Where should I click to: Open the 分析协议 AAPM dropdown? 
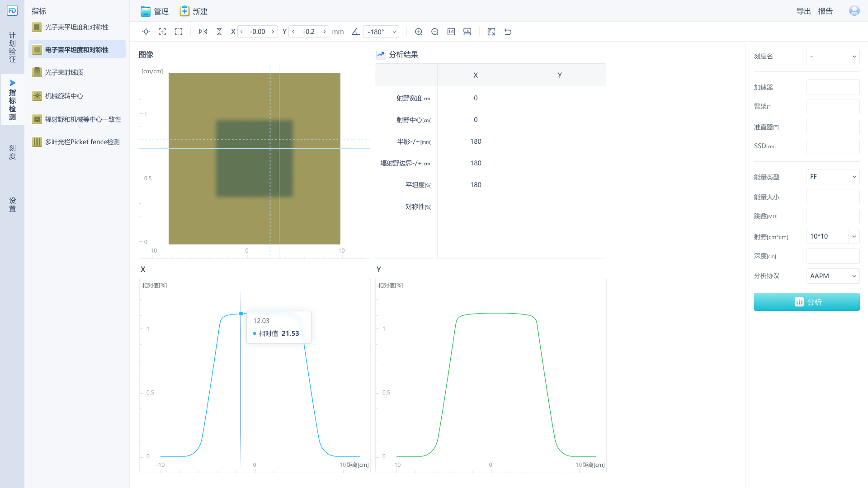click(833, 276)
